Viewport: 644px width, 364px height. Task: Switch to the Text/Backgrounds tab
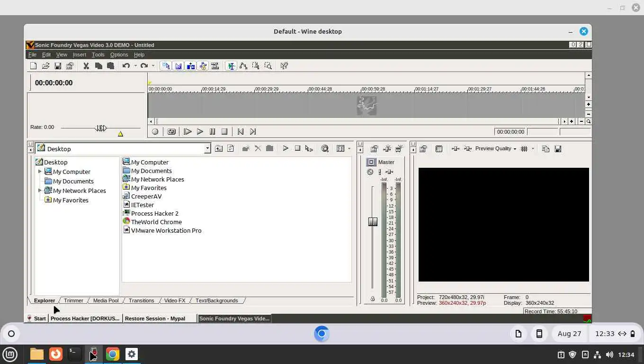[216, 300]
